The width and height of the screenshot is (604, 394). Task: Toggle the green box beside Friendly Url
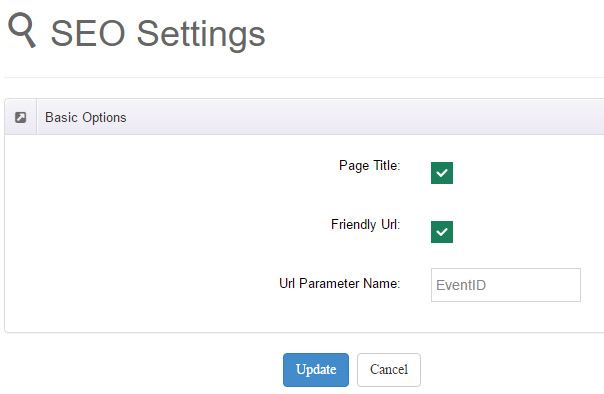point(442,232)
